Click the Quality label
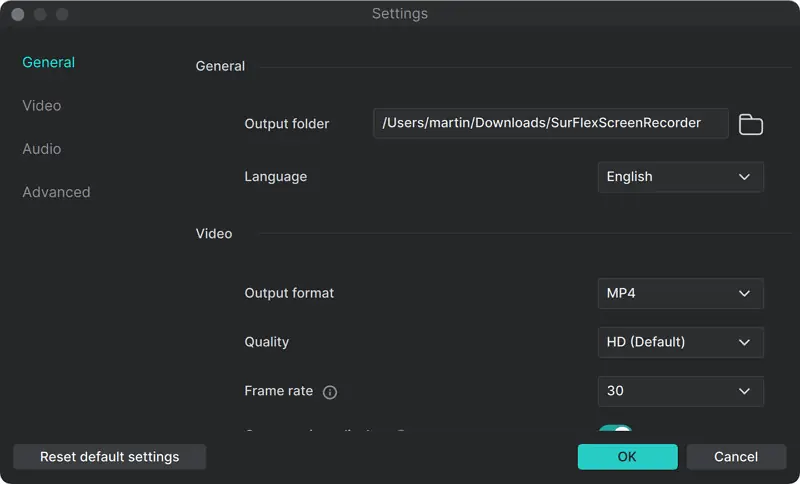This screenshot has height=484, width=800. 266,342
